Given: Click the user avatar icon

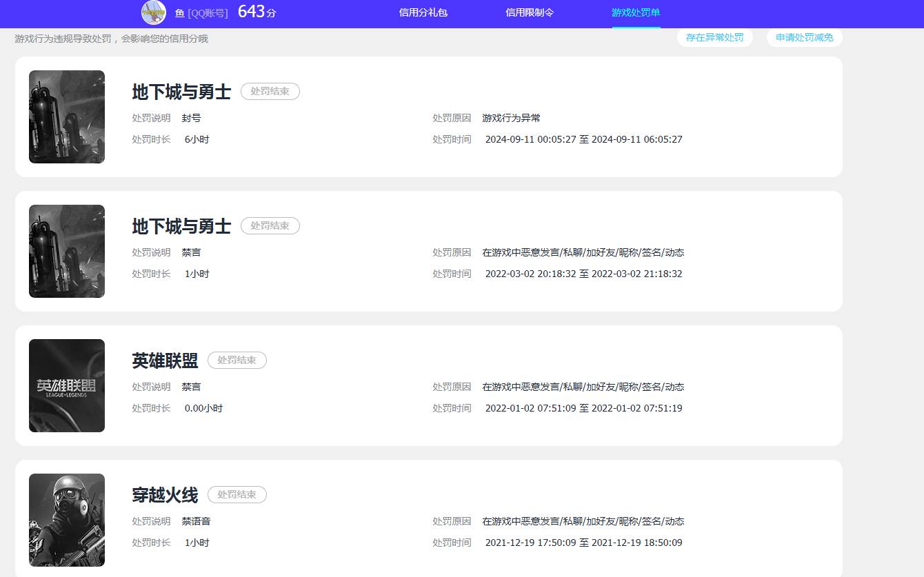Looking at the screenshot, I should point(153,13).
